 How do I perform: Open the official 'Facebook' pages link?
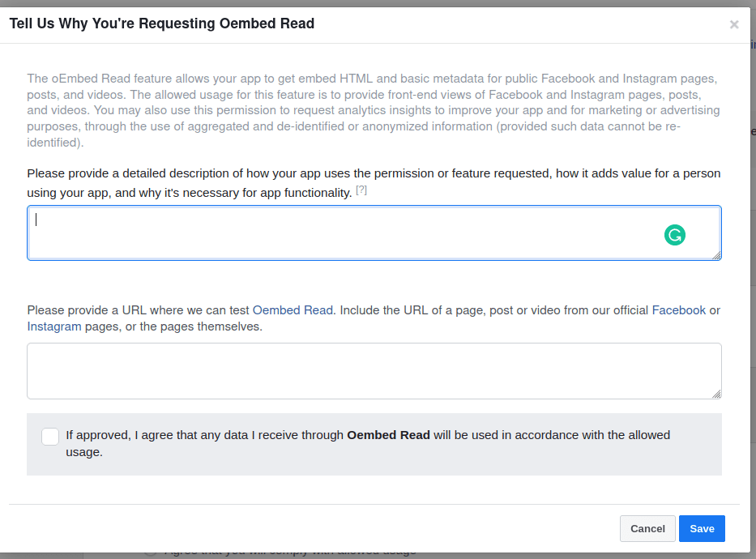click(x=679, y=309)
